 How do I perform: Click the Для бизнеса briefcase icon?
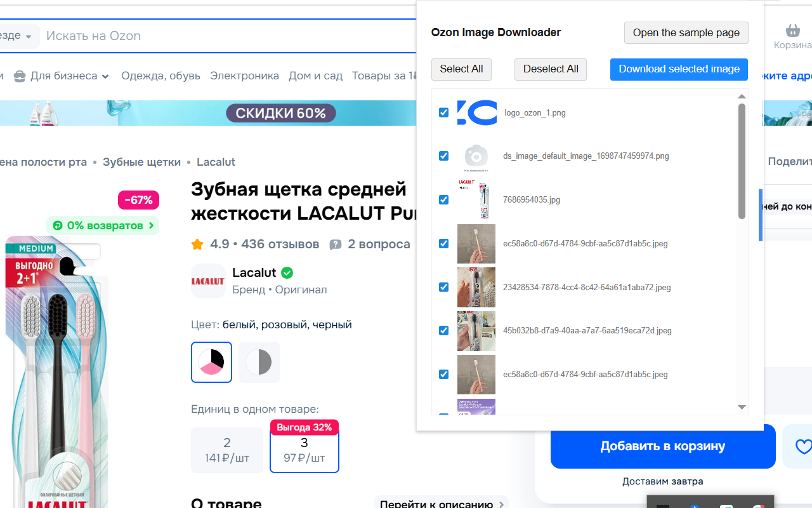click(19, 76)
